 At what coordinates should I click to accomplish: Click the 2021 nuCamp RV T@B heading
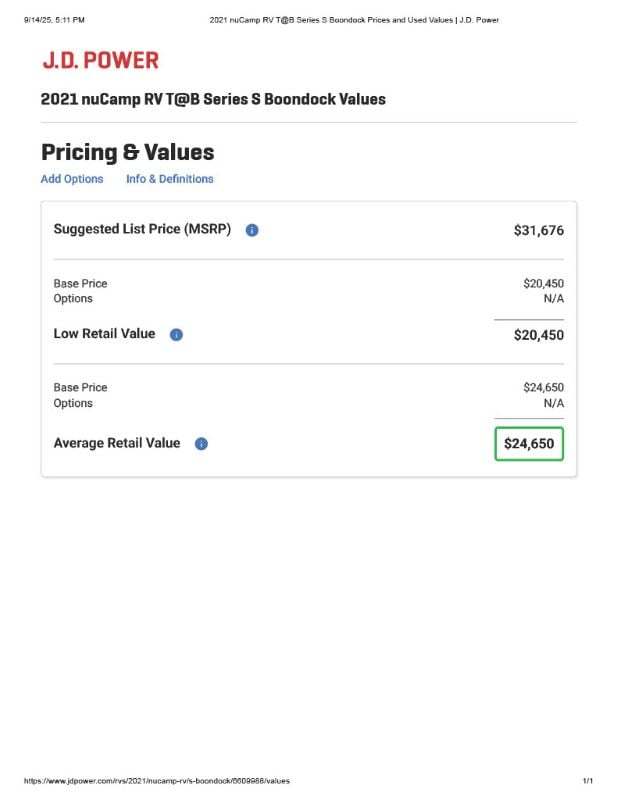tap(213, 99)
